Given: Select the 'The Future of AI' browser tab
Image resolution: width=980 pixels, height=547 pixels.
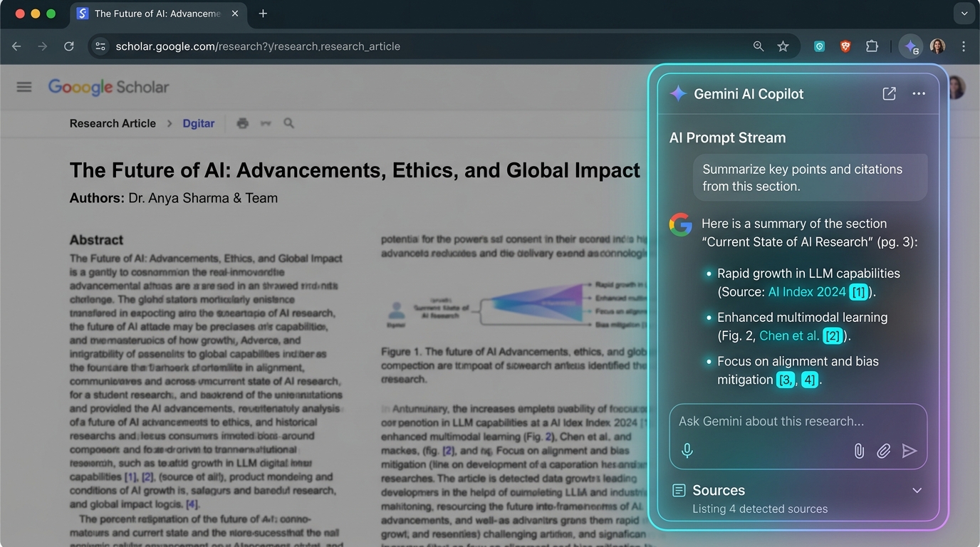Looking at the screenshot, I should pos(157,14).
